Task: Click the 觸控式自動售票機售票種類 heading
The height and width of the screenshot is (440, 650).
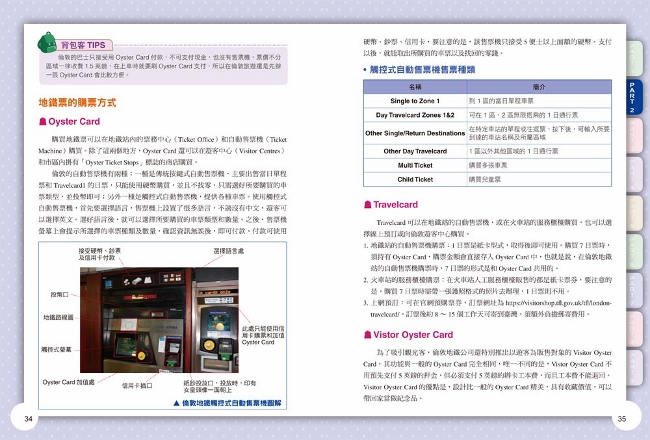Action: 422,70
